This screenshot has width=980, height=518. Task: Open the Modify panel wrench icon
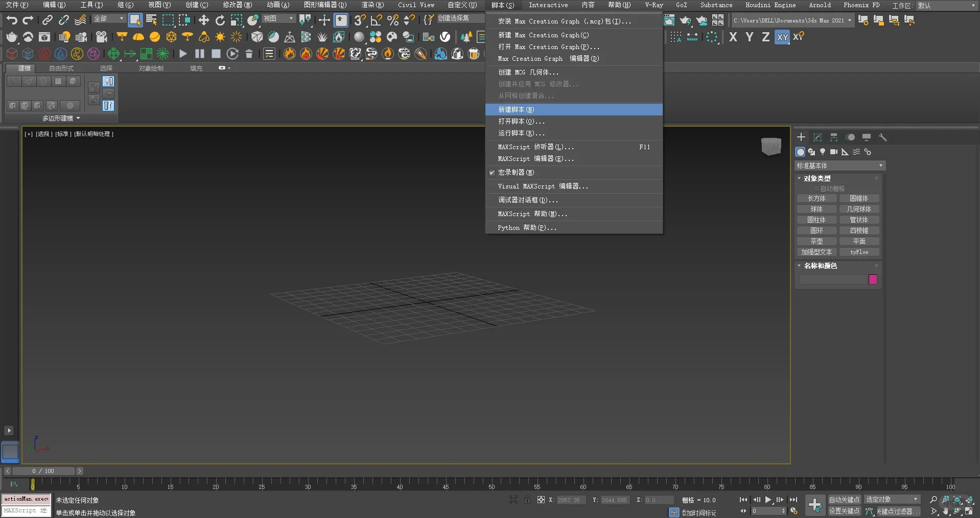coord(882,137)
